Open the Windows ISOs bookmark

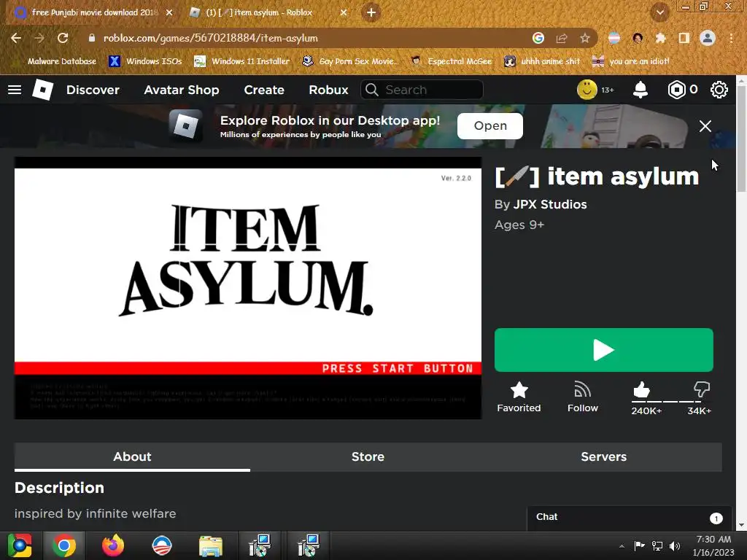(x=146, y=61)
